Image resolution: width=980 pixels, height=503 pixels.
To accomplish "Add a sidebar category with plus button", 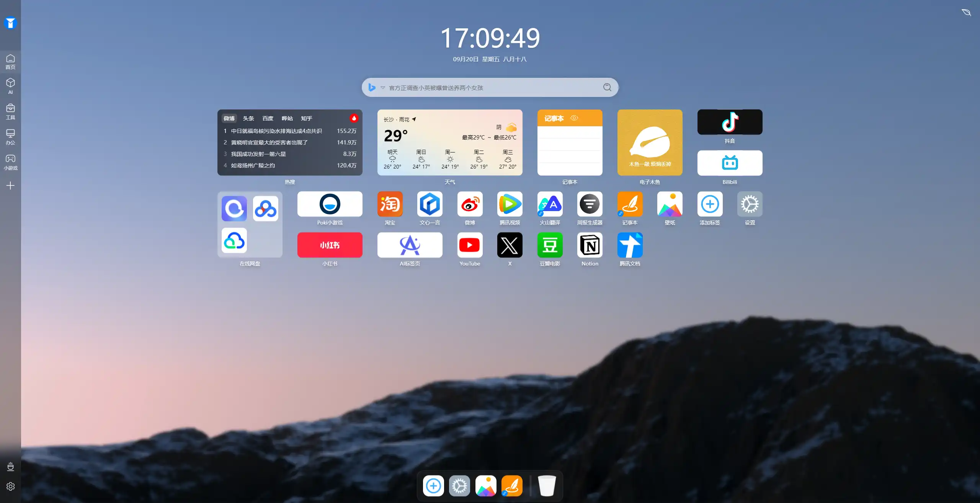I will tap(10, 186).
